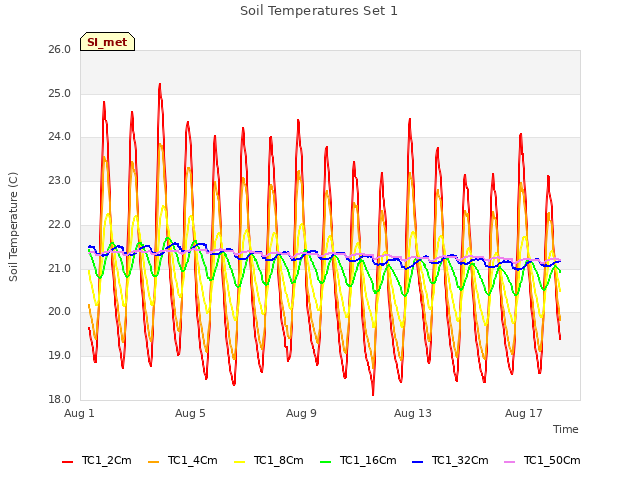Click the Aug 1 x-axis tick label
640x480 pixels.
[x=79, y=413]
